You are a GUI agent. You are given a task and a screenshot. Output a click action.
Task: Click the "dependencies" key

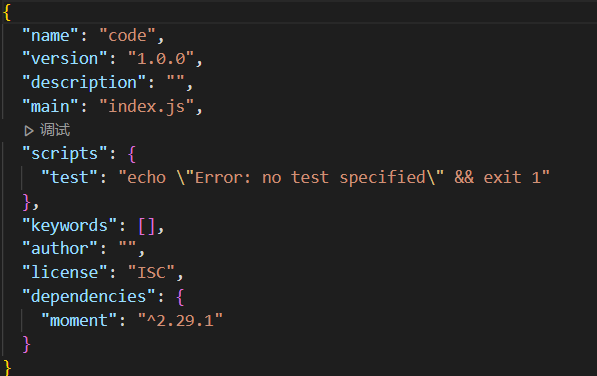point(89,296)
